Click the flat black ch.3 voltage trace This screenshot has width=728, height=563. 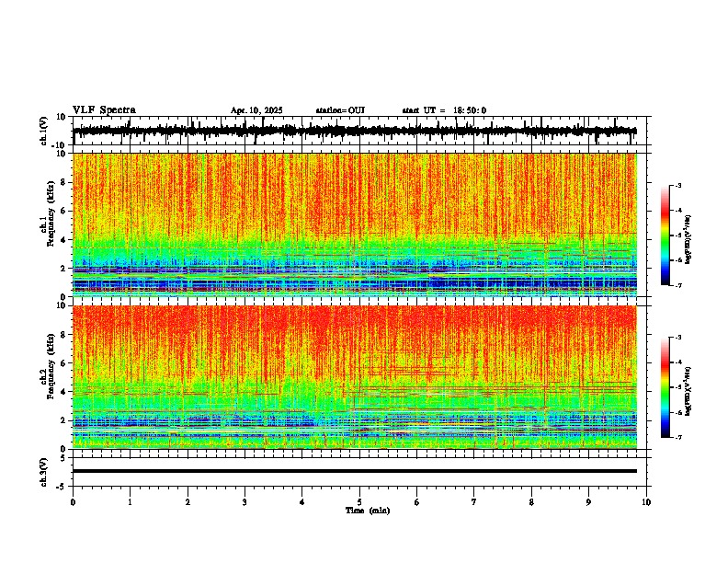[x=355, y=471]
